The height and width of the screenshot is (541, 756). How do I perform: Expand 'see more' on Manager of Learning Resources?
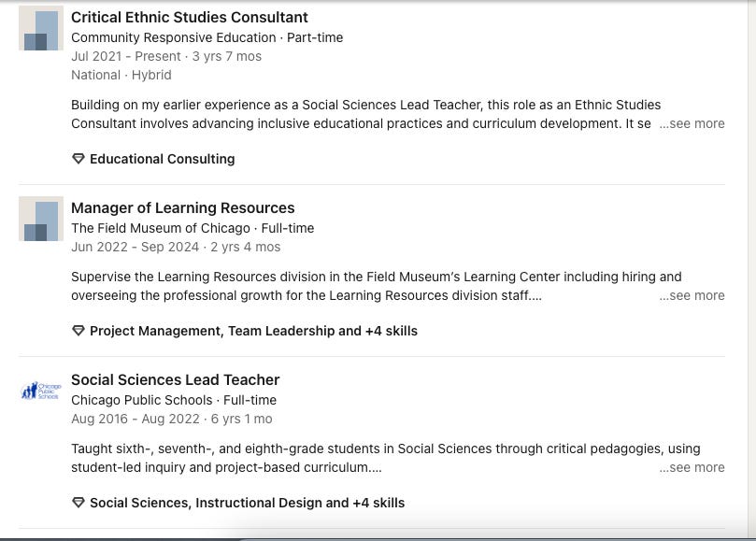pos(692,295)
